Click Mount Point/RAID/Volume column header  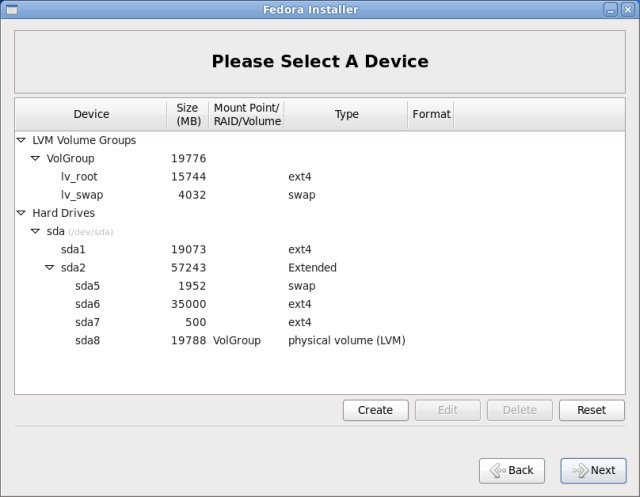(x=247, y=114)
